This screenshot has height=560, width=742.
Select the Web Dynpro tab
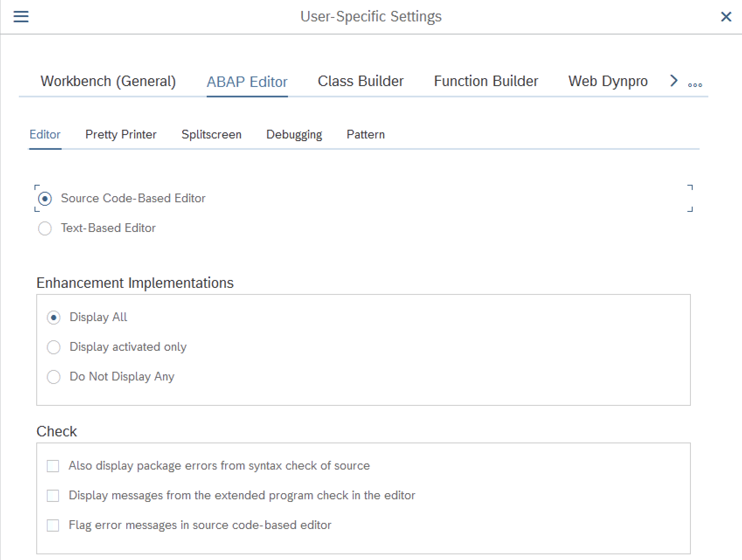(x=607, y=81)
